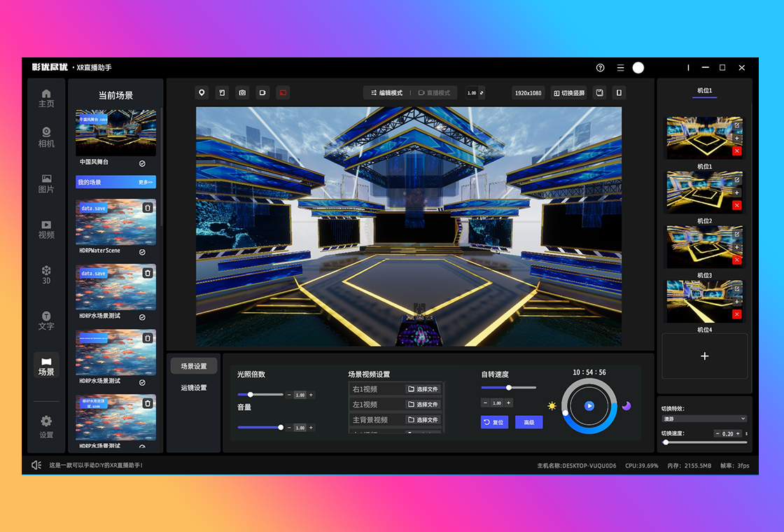The image size is (784, 532).
Task: Expand 更多>> in the 我的场景 header
Action: tap(146, 183)
